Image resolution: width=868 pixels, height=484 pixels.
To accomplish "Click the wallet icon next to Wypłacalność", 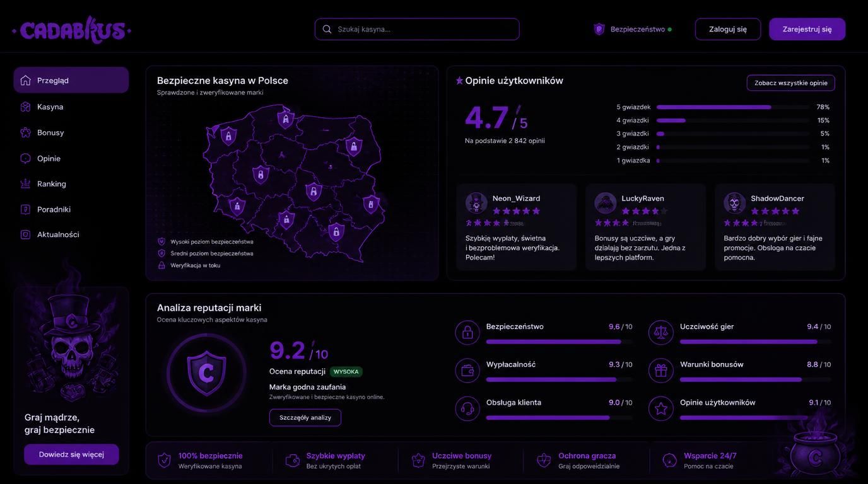I will click(467, 371).
